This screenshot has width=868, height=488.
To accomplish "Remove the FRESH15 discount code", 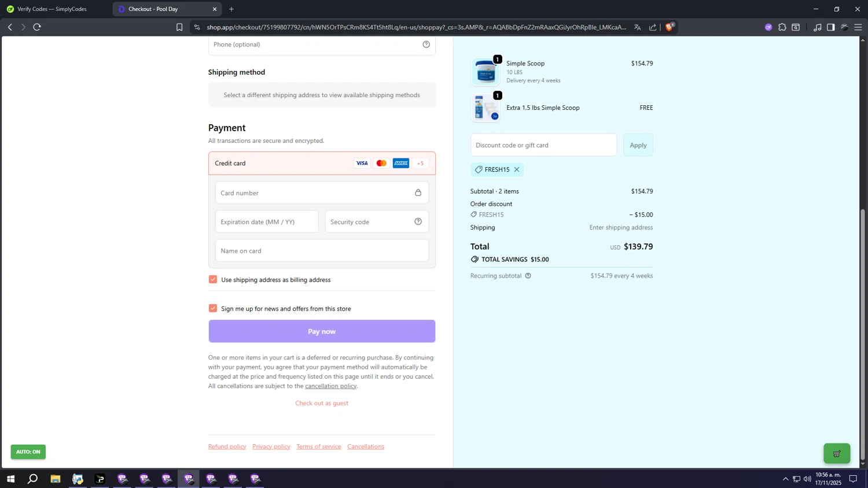I will coord(517,169).
